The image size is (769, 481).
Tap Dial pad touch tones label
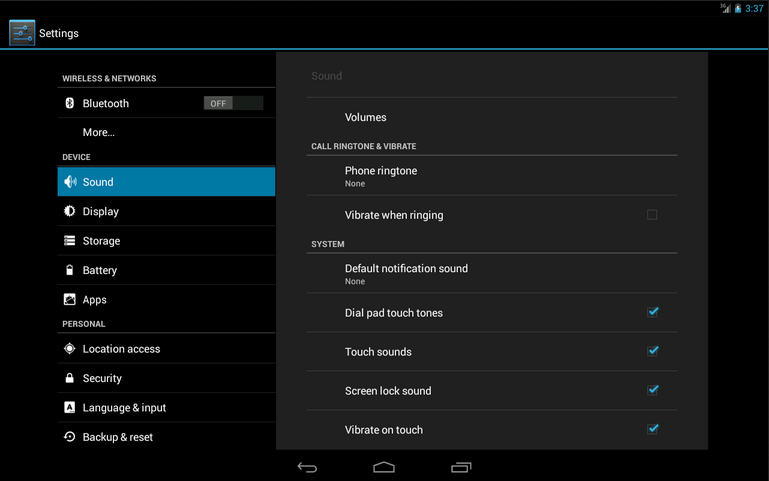[394, 313]
